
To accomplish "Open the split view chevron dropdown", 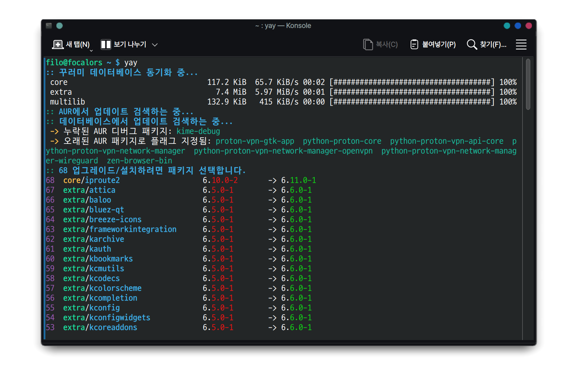I will pyautogui.click(x=155, y=45).
